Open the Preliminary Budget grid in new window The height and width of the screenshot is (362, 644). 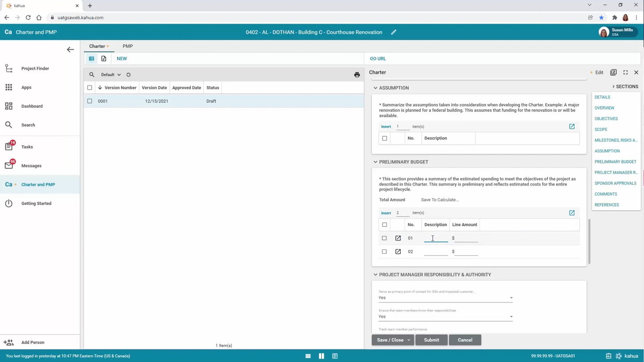572,213
